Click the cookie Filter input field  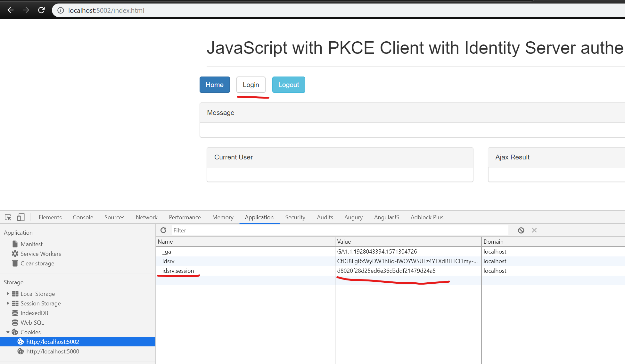(x=340, y=230)
